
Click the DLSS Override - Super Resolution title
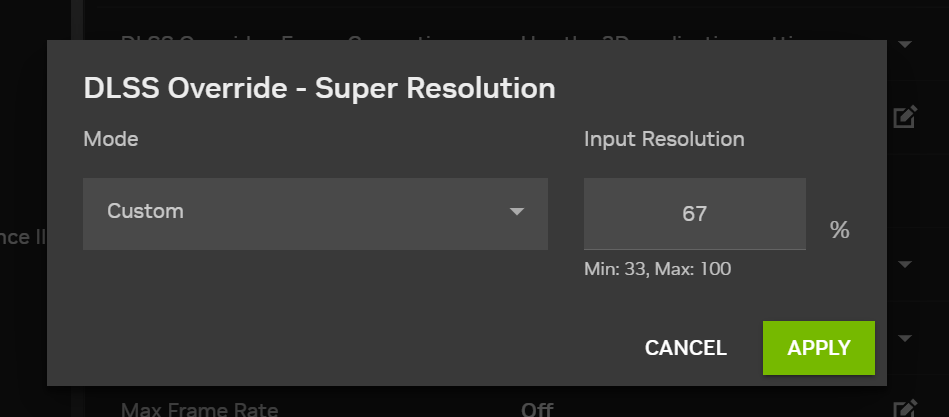click(319, 88)
